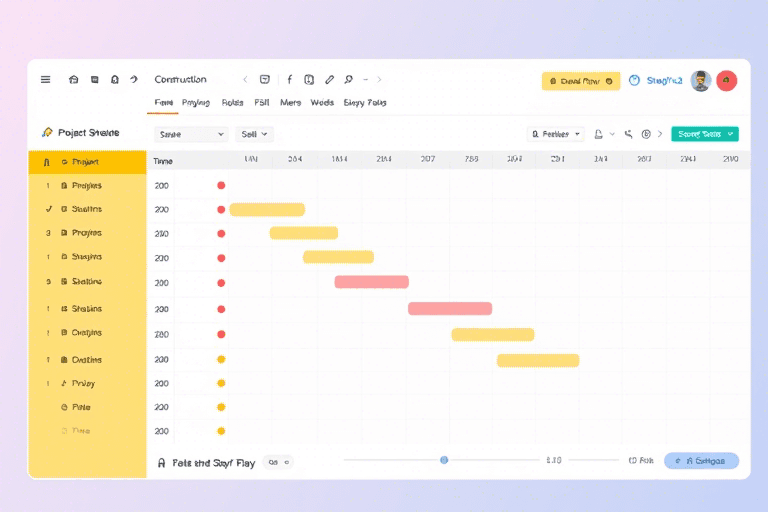This screenshot has width=768, height=512.
Task: Click the search magnifier icon in toolbar
Action: [x=348, y=80]
